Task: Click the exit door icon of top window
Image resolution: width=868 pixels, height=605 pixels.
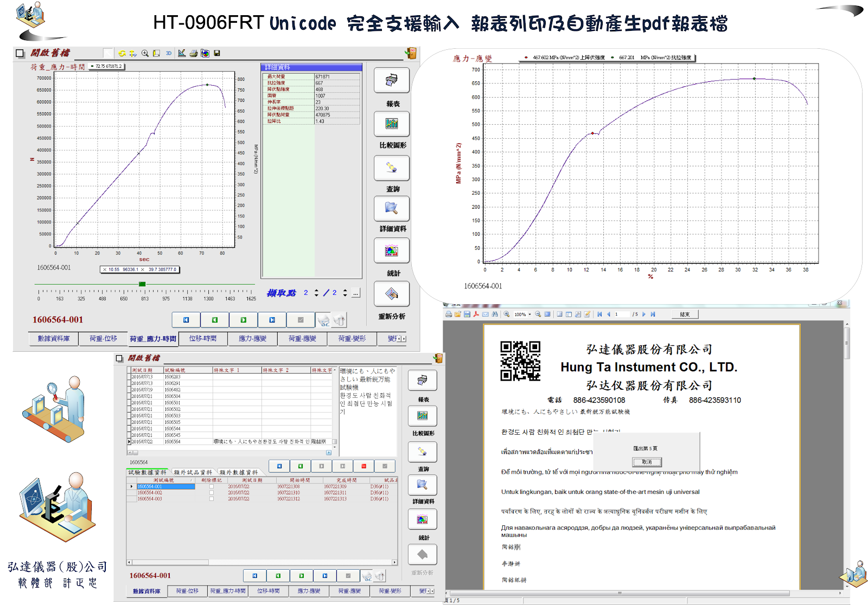Action: [411, 53]
